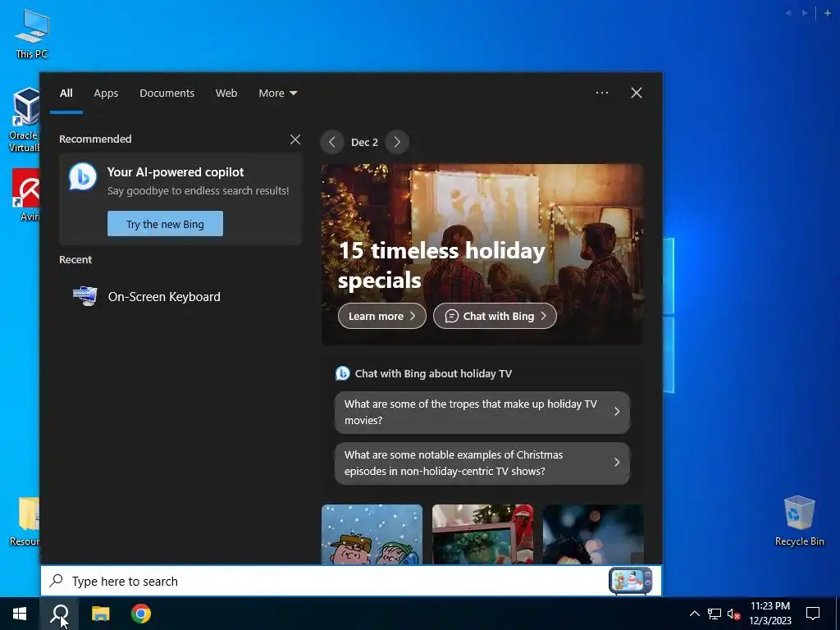Open the taskbar clock showing 11:23 PM
840x630 pixels.
point(769,614)
